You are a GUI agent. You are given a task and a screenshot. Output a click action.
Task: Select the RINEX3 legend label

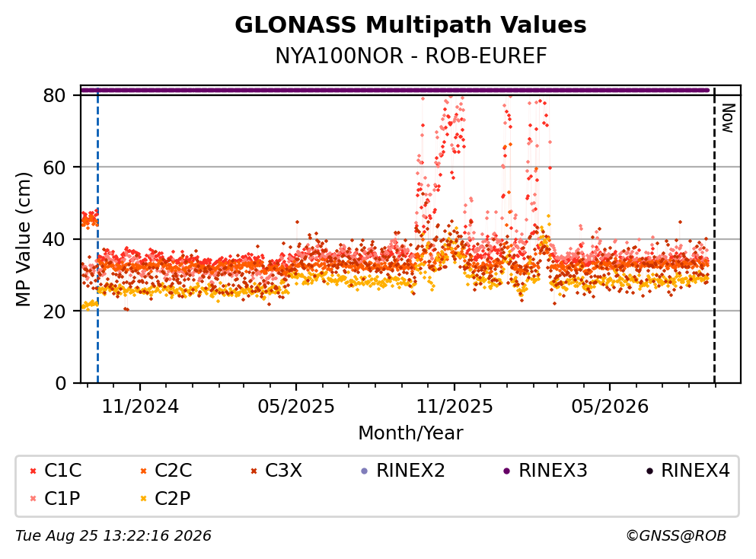point(553,471)
